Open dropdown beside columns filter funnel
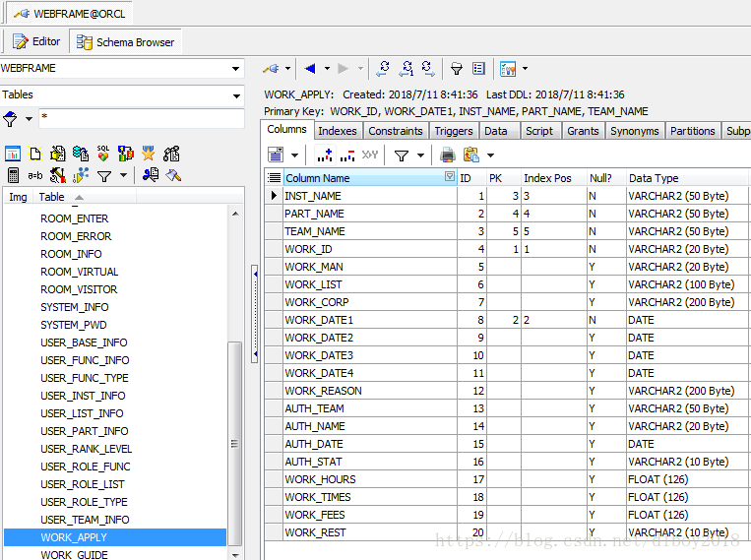 (420, 156)
